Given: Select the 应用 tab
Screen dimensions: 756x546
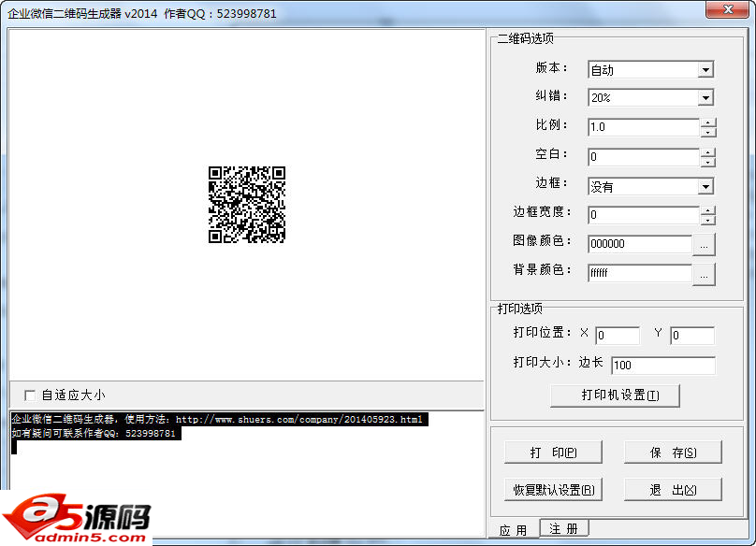Looking at the screenshot, I should (513, 530).
